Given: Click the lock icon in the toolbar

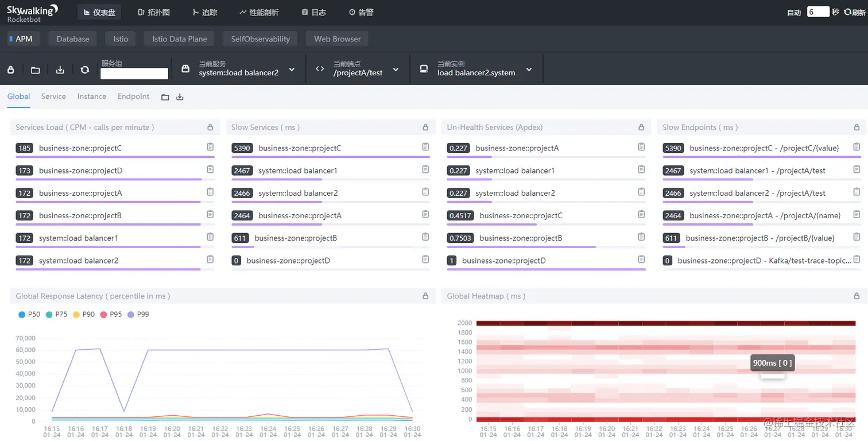Looking at the screenshot, I should [10, 69].
